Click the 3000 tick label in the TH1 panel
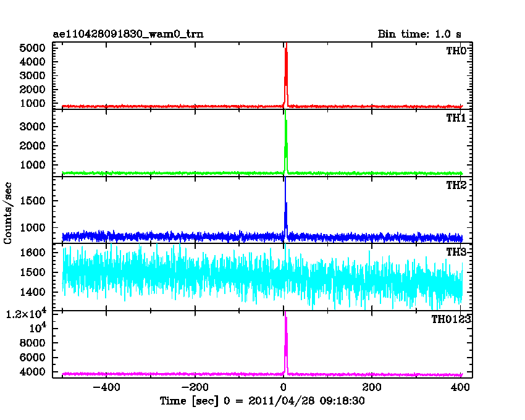The width and height of the screenshot is (525, 420). click(x=33, y=127)
